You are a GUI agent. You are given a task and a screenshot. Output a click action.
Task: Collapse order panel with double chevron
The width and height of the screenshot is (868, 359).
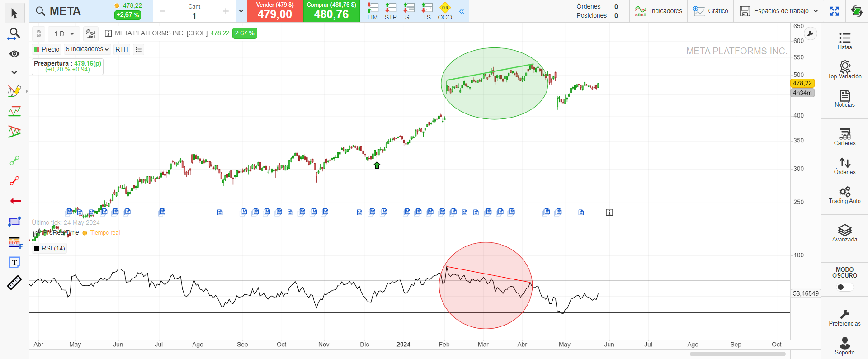[x=462, y=11]
